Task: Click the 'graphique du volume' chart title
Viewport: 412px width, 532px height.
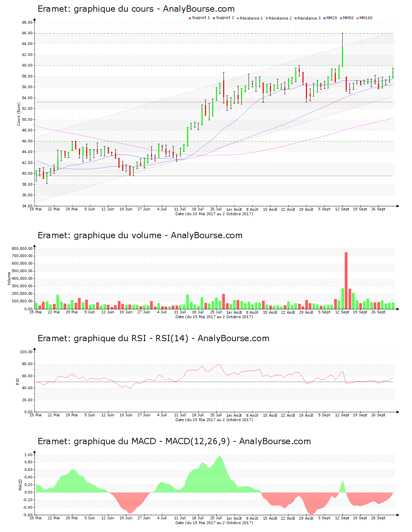Action: (x=140, y=235)
